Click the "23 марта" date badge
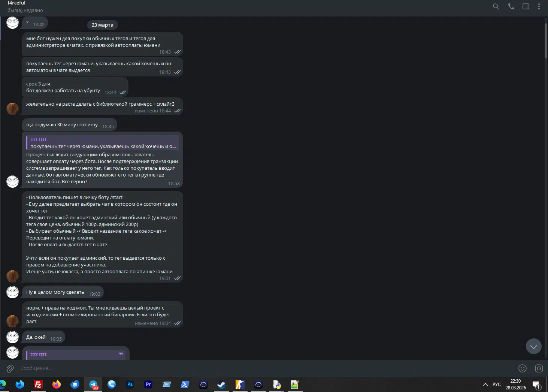 coord(102,25)
